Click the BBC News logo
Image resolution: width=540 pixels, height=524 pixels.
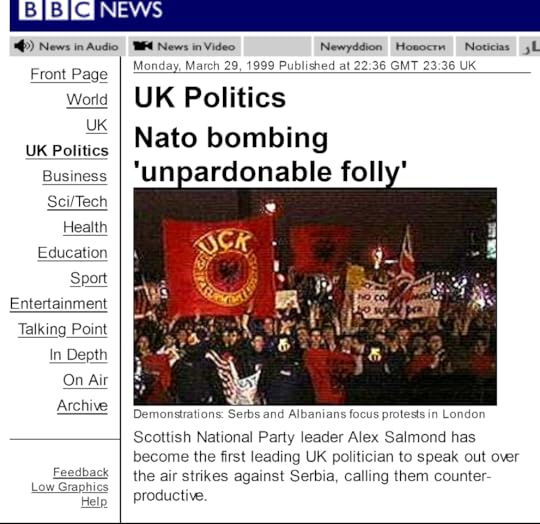(91, 10)
